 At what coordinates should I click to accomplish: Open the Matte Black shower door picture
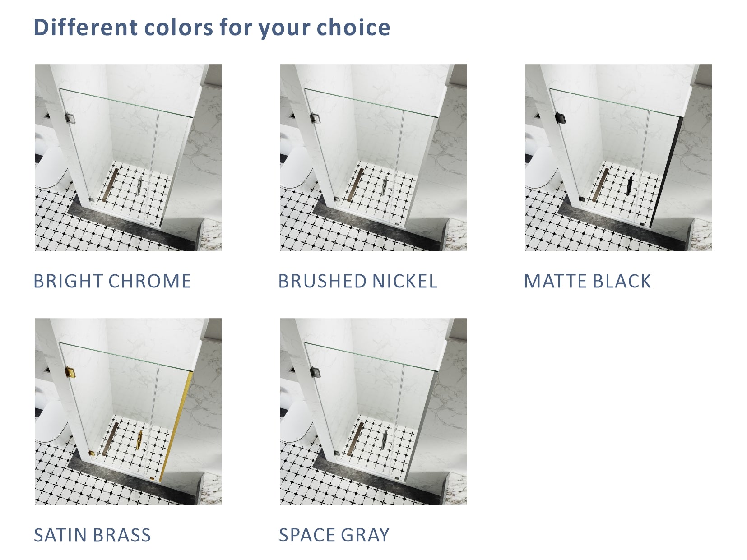click(618, 157)
